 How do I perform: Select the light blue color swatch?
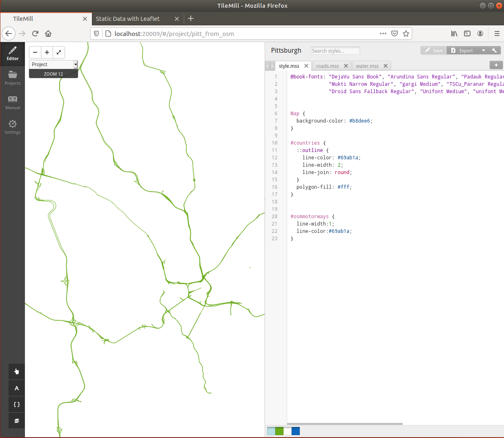point(271,431)
